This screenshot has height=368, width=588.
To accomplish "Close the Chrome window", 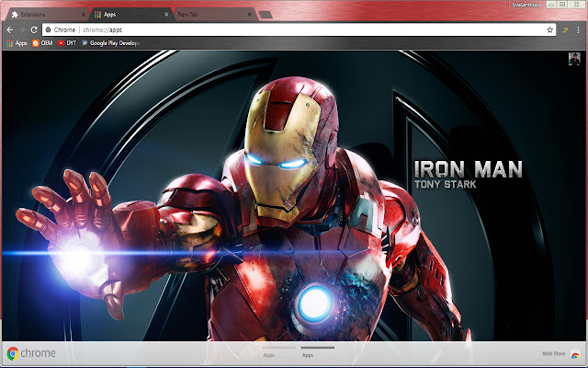I will [x=577, y=5].
